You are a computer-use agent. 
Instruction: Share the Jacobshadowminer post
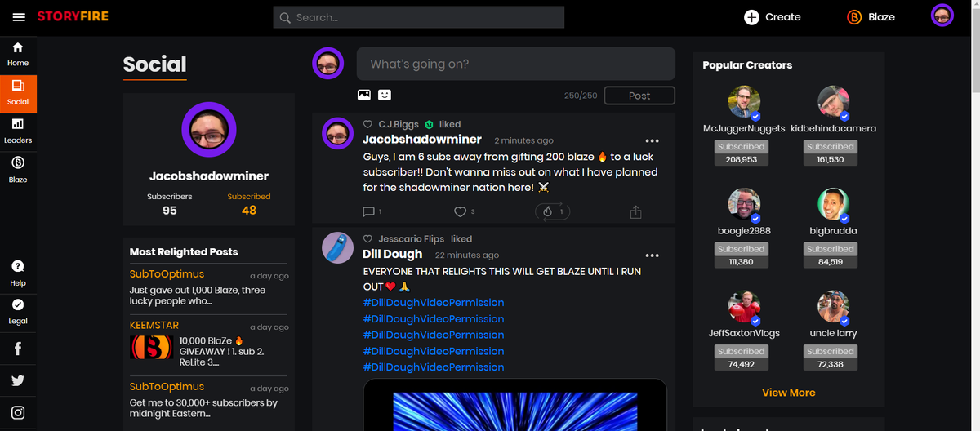click(636, 211)
